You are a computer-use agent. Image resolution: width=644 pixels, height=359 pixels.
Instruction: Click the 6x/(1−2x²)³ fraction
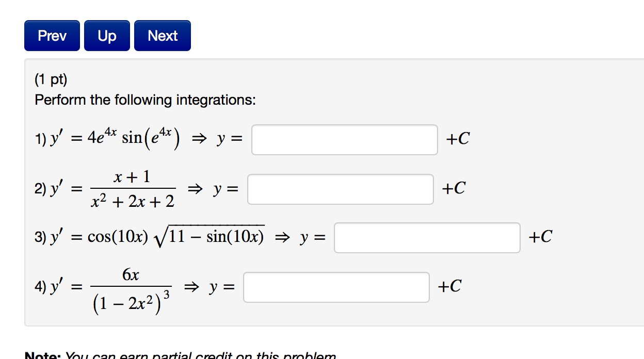131,290
